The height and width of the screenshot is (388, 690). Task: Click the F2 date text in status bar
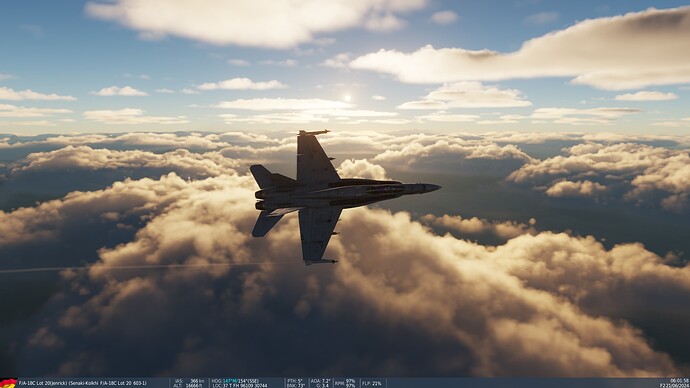coord(675,385)
